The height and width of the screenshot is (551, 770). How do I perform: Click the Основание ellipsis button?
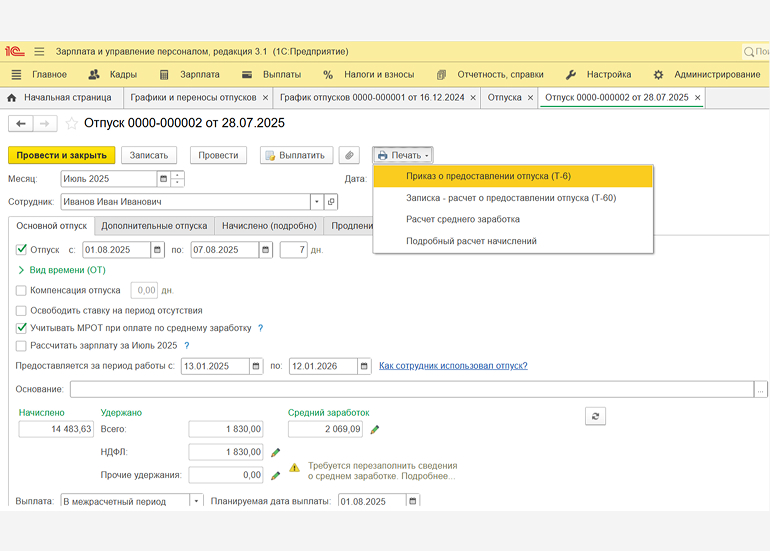(x=760, y=389)
